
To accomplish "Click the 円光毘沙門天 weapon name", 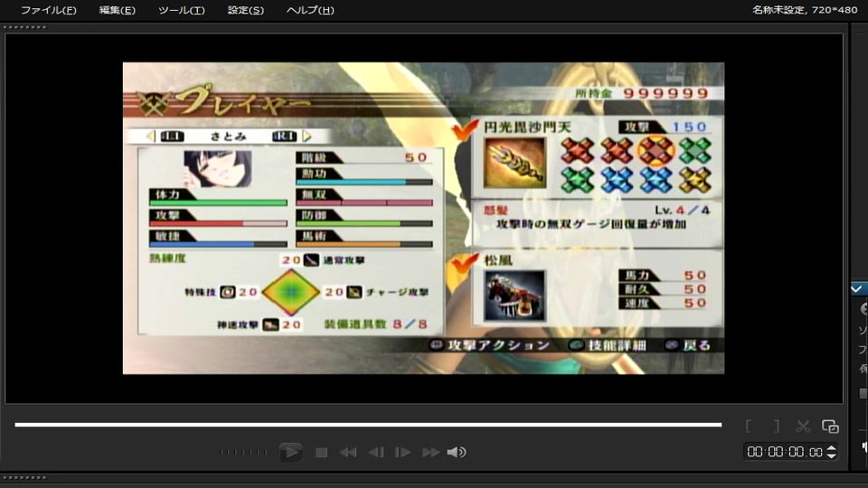I will [x=527, y=127].
